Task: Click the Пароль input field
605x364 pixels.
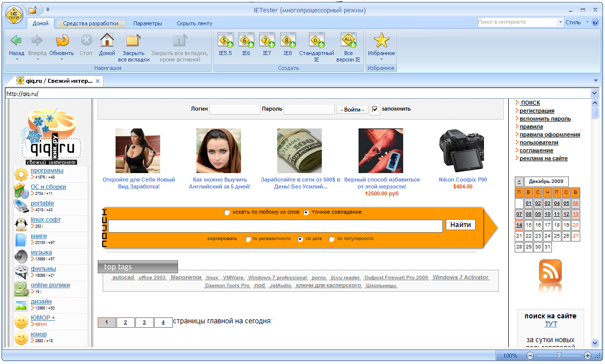Action: click(x=309, y=109)
